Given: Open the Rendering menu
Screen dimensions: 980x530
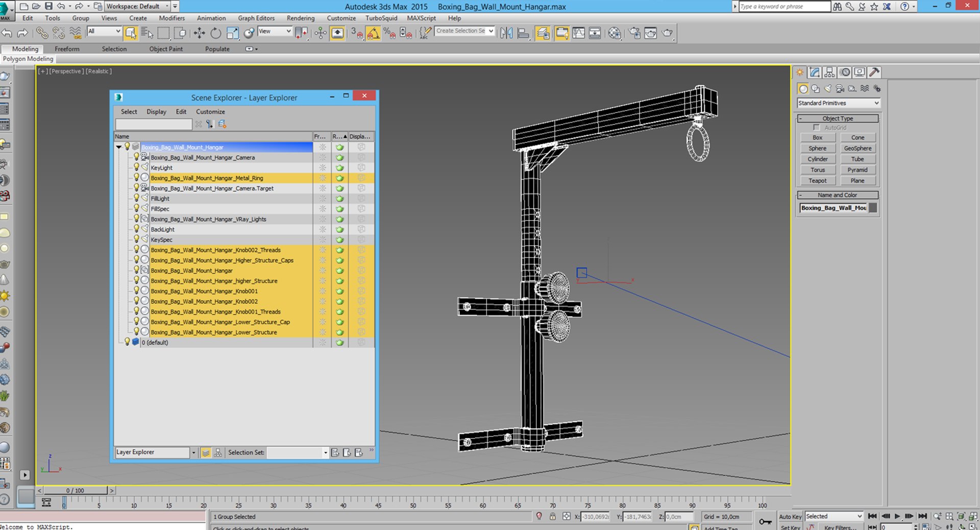Looking at the screenshot, I should click(x=301, y=18).
